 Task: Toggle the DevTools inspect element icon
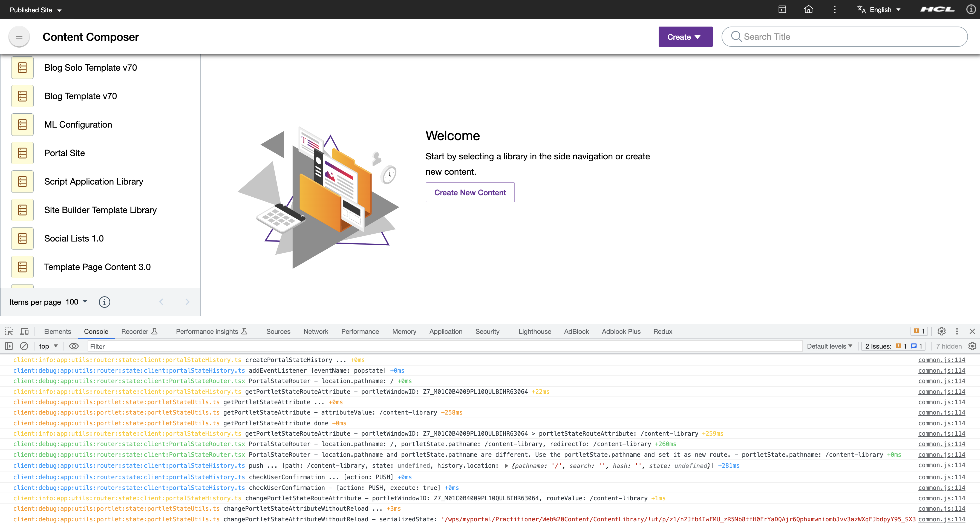tap(8, 331)
